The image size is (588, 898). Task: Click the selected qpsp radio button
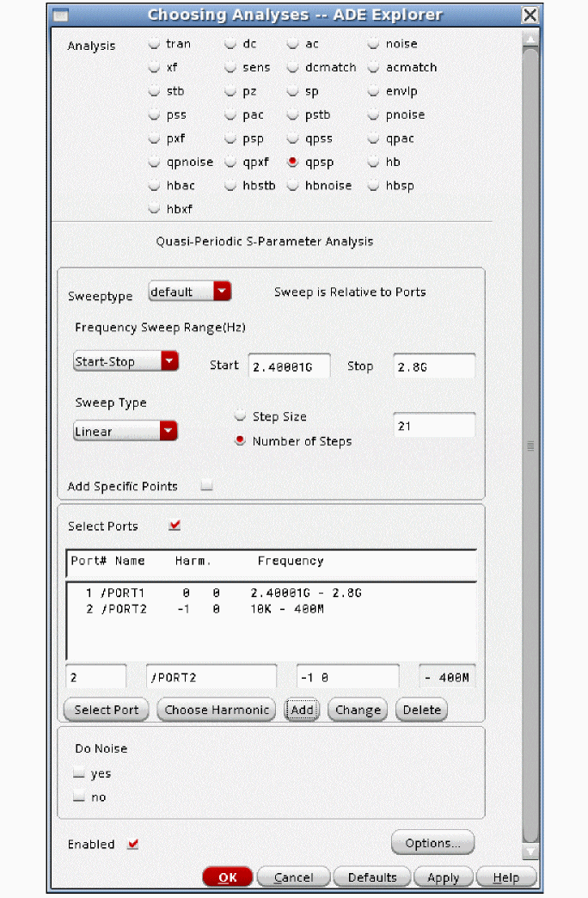click(x=292, y=162)
